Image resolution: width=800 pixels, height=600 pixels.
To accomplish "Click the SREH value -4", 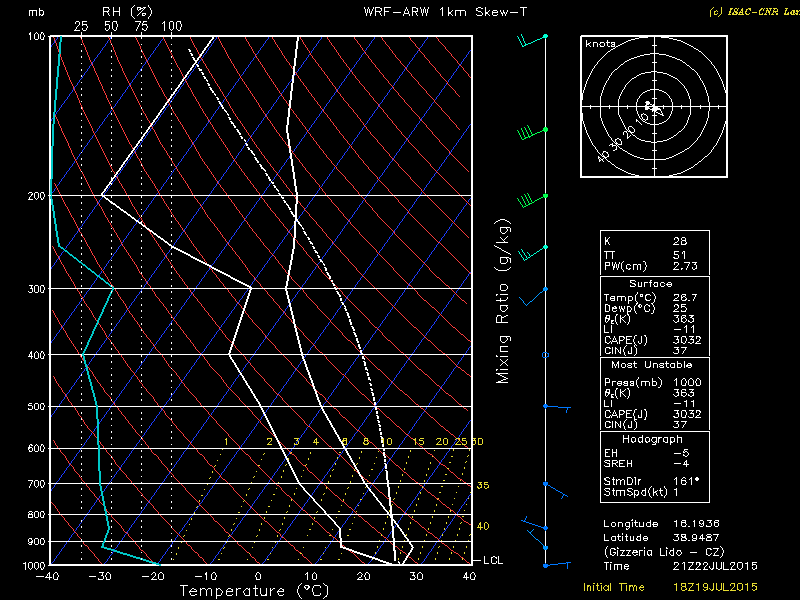I will 681,464.
